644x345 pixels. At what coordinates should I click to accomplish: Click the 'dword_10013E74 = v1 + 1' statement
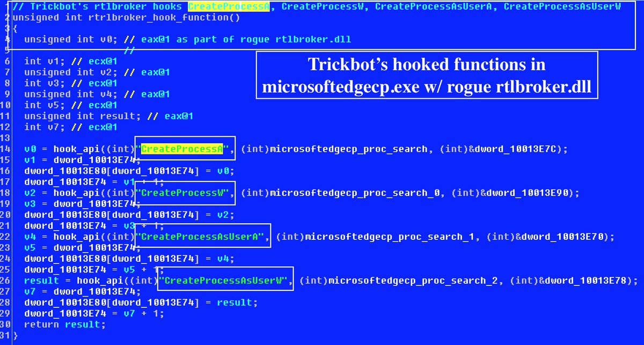tap(94, 182)
